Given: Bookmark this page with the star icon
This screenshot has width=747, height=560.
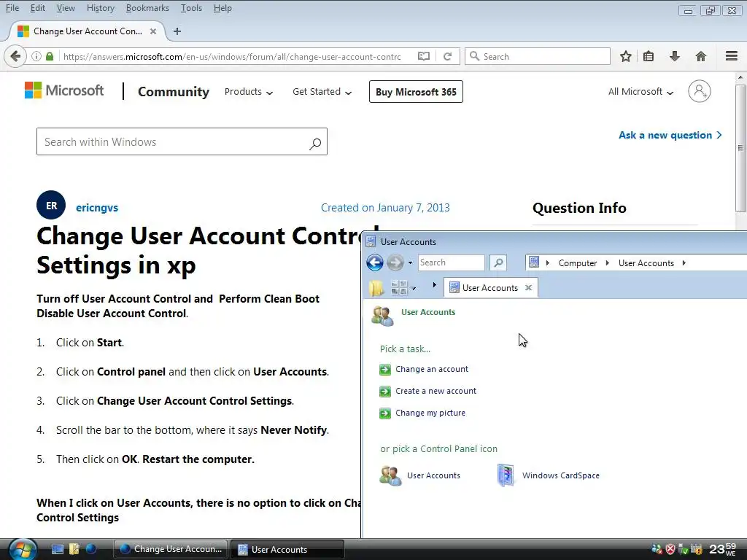Looking at the screenshot, I should click(625, 56).
